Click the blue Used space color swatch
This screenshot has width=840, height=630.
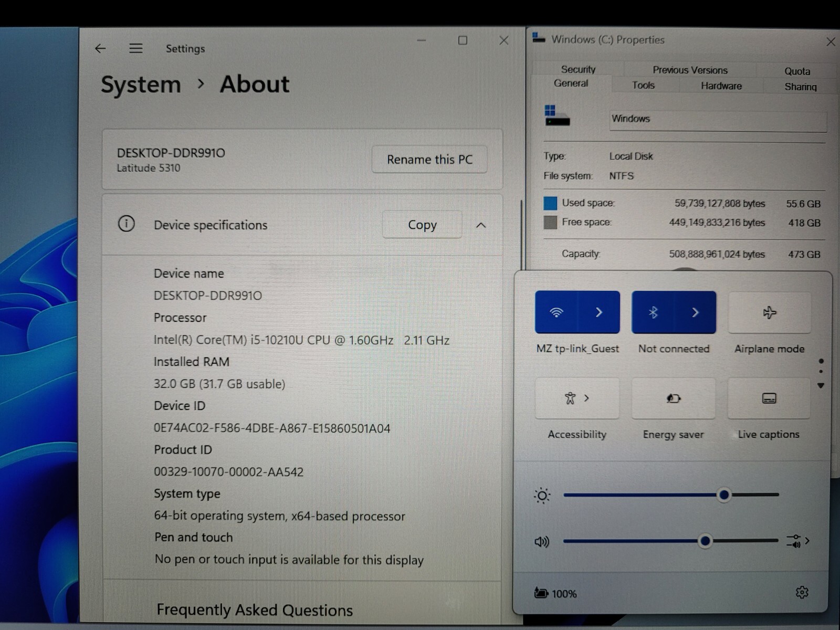(550, 203)
